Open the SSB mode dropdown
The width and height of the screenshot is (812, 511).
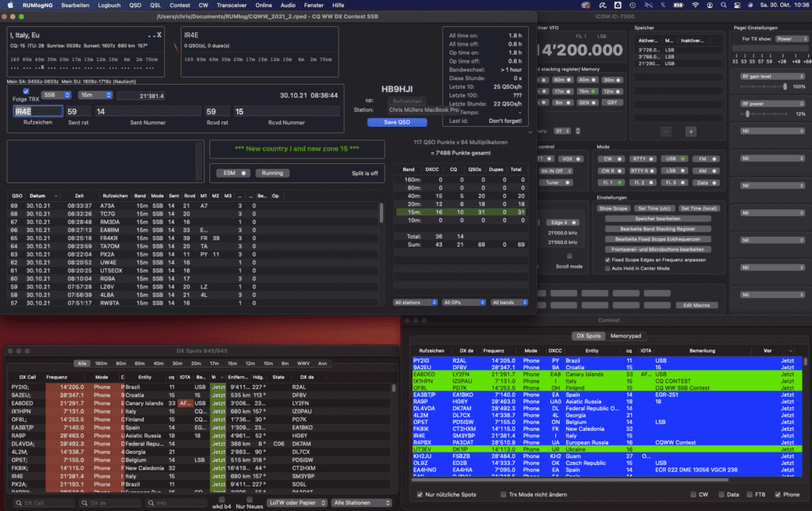pos(56,95)
